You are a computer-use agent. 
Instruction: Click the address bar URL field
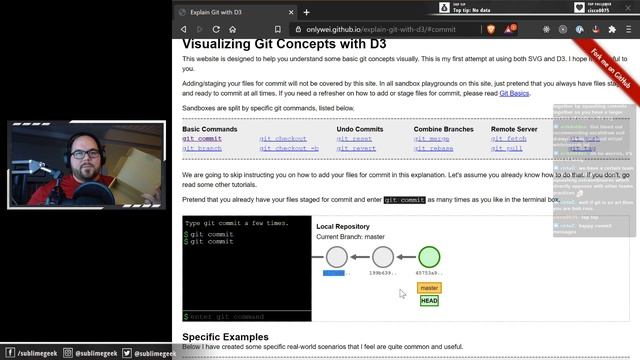click(381, 29)
